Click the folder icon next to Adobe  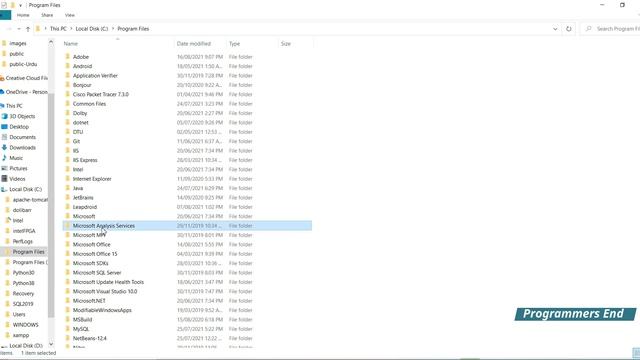68,56
